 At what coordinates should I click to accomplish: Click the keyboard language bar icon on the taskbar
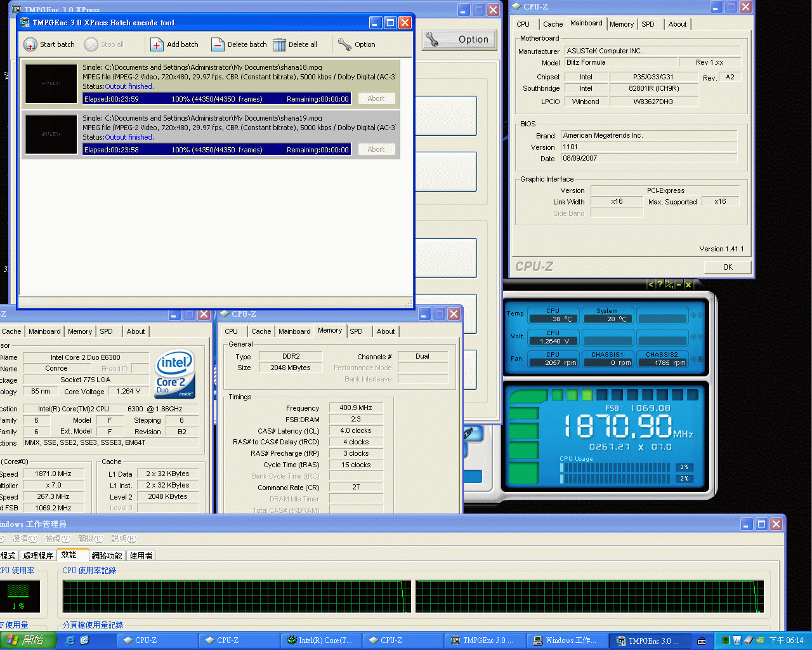tap(702, 640)
